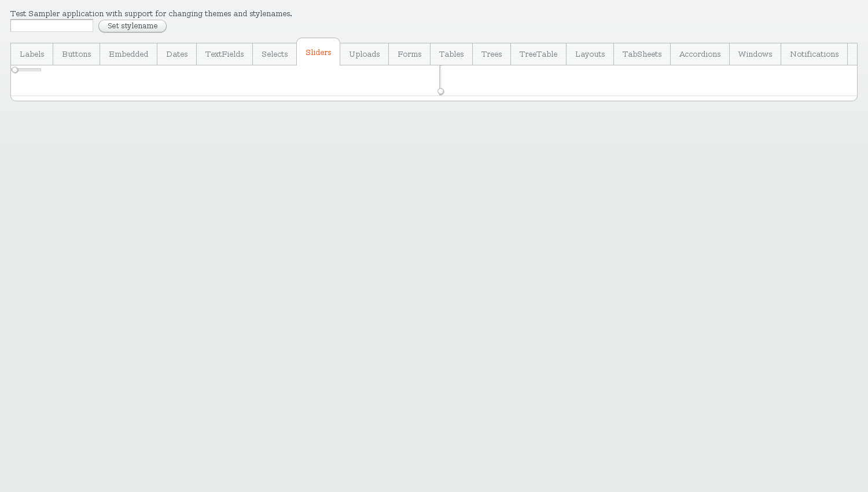Switch to the Uploads tab
This screenshot has width=868, height=492.
(x=365, y=54)
